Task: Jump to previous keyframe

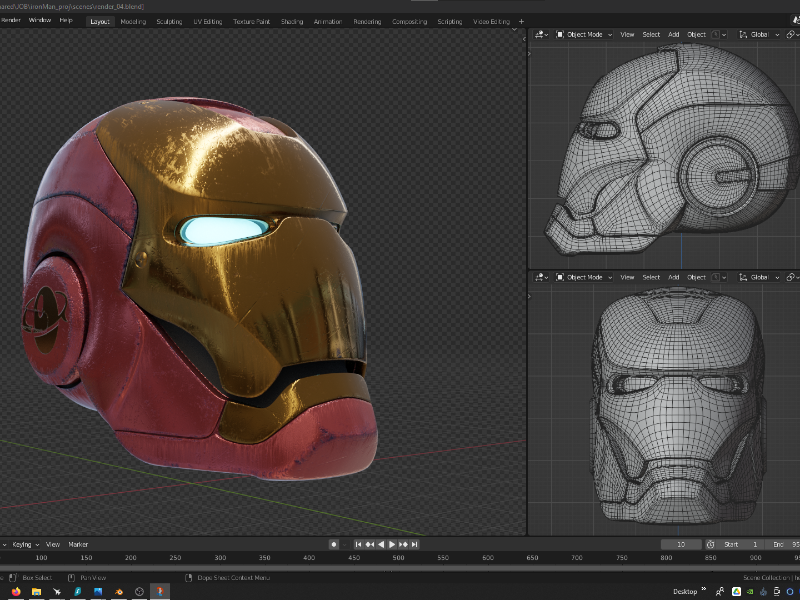Action: [369, 544]
